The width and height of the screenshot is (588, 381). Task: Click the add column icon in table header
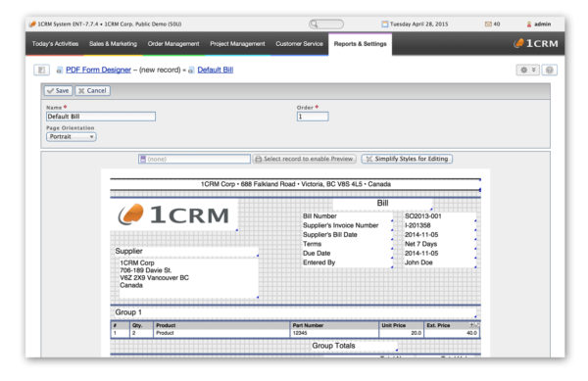pos(471,325)
